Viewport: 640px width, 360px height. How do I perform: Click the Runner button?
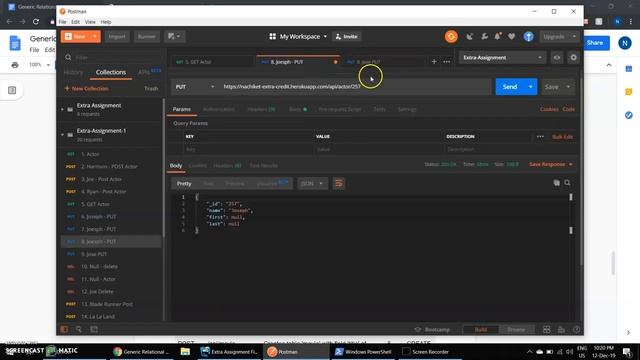click(x=147, y=37)
